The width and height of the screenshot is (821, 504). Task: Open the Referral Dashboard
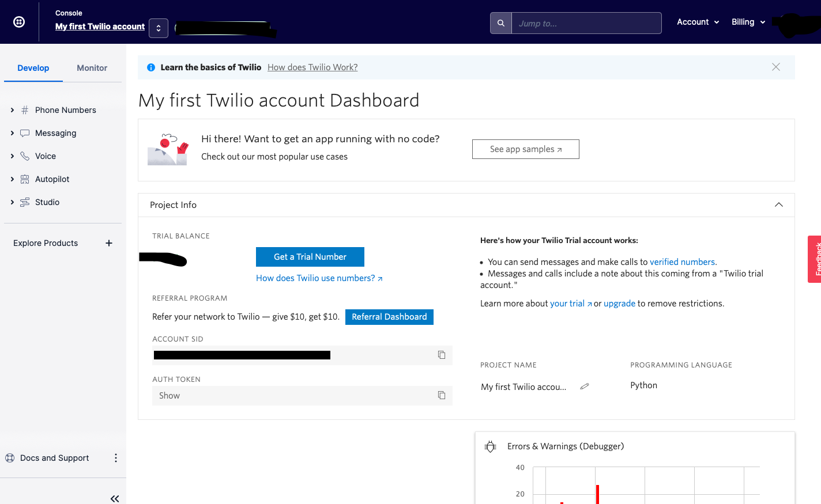point(389,317)
